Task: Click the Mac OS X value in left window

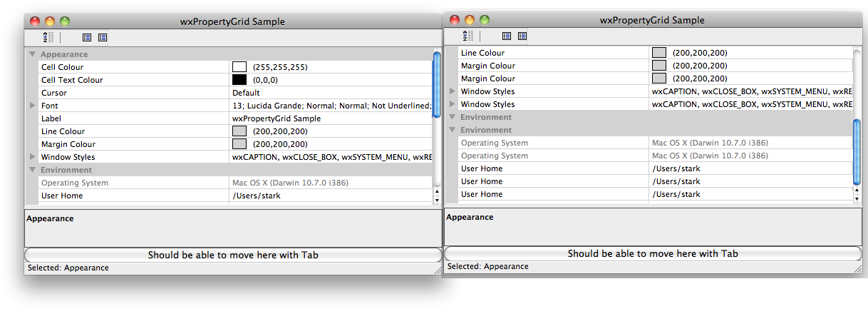Action: click(x=290, y=183)
